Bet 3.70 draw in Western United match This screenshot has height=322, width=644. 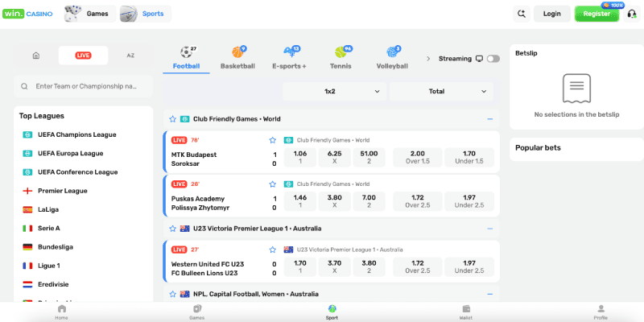click(x=335, y=267)
